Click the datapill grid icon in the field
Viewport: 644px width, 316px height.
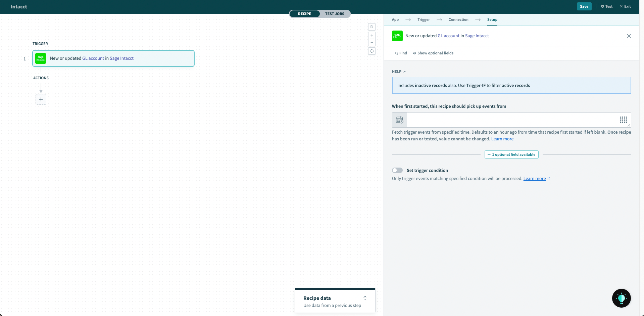(623, 120)
